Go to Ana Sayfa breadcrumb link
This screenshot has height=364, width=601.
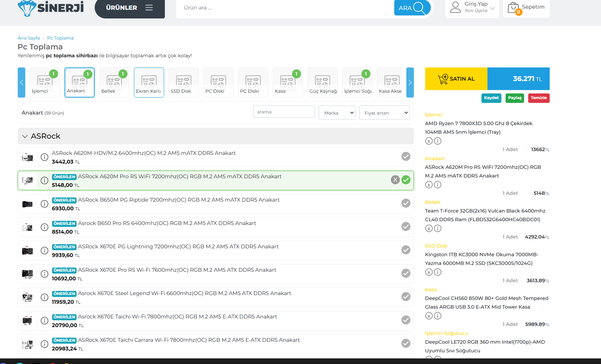click(x=29, y=38)
